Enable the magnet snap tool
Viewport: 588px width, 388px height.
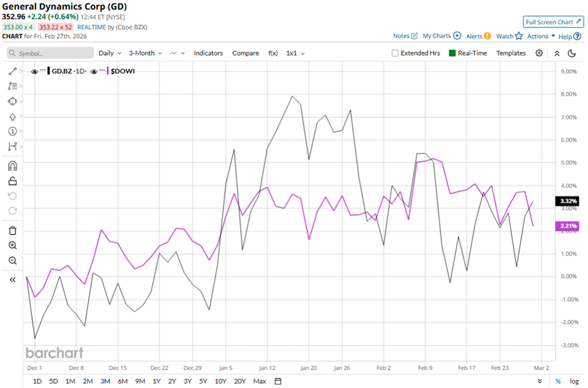pyautogui.click(x=13, y=166)
